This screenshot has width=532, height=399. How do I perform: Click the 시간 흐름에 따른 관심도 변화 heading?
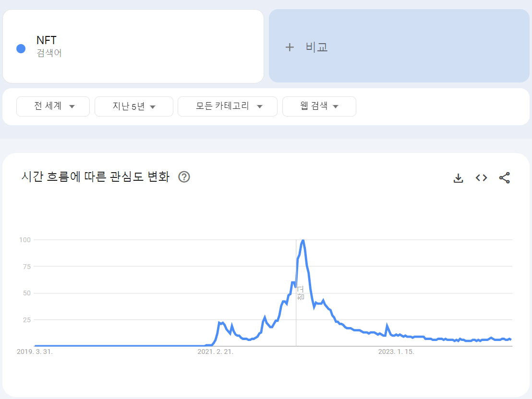click(x=96, y=176)
